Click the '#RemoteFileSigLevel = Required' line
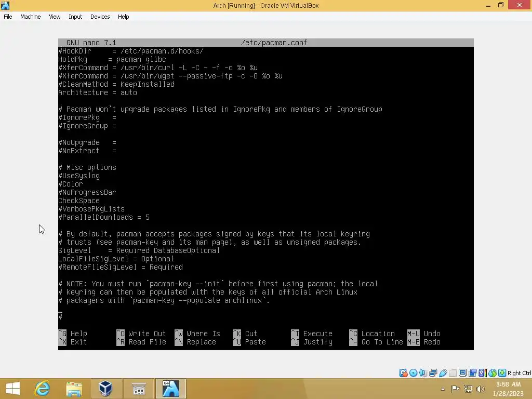 [121, 267]
